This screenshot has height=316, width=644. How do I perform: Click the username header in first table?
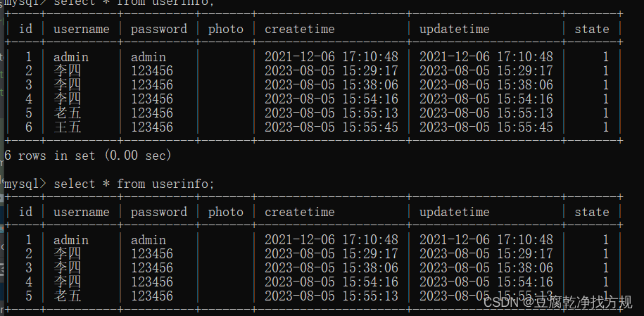click(x=82, y=29)
